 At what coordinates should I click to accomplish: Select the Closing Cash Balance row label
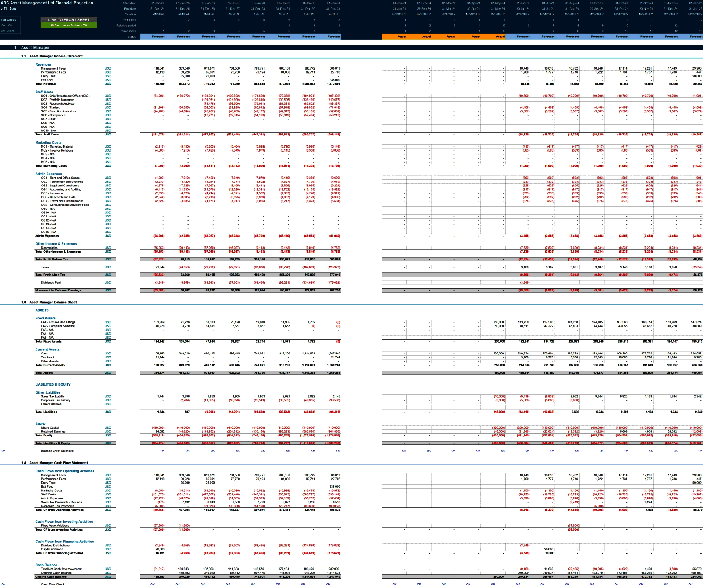pos(51,577)
